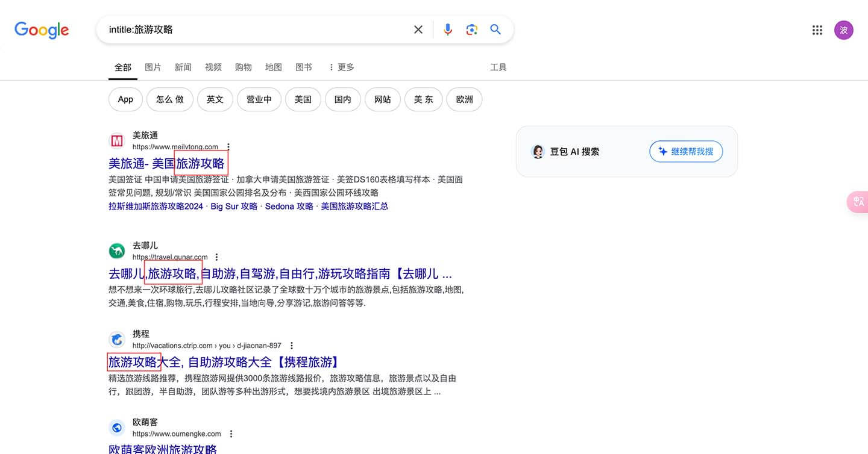The width and height of the screenshot is (868, 454).
Task: Open sitelink Big Sur 攻略
Action: tap(234, 206)
